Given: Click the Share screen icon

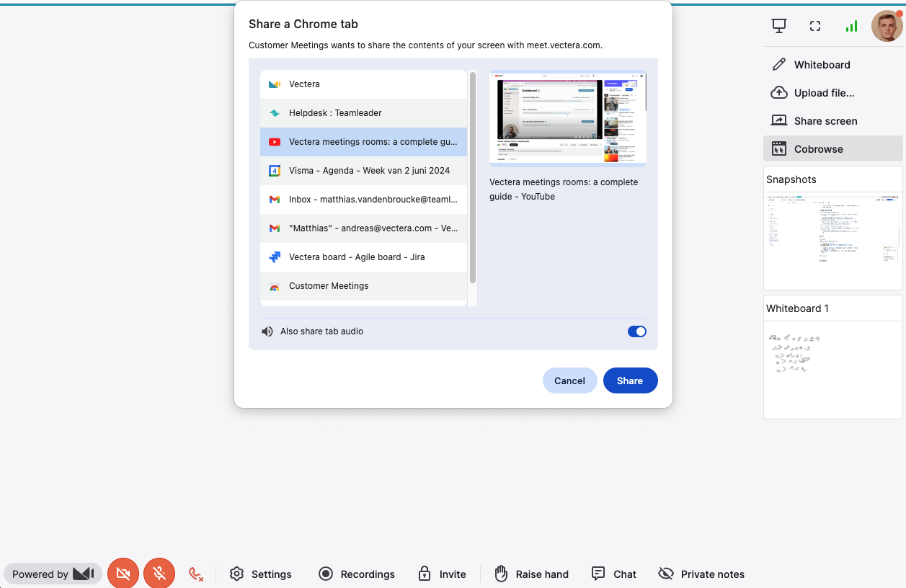Looking at the screenshot, I should tap(779, 121).
